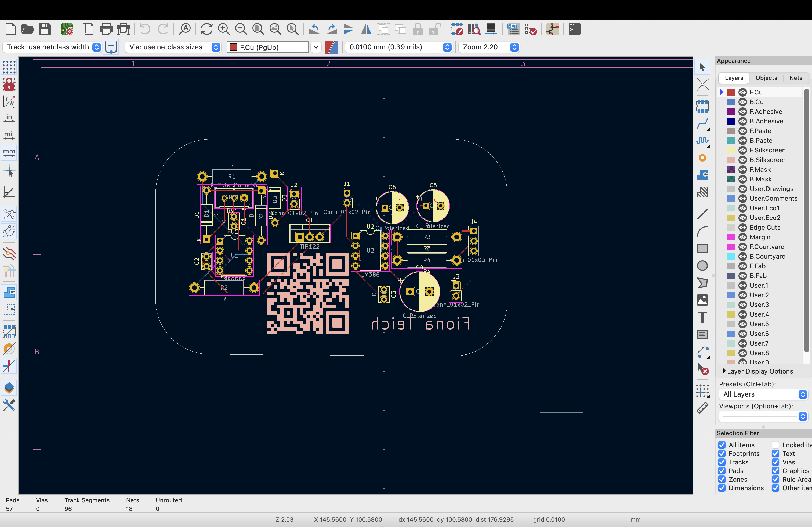Select the Measure ruler tool
Screen dimensions: 812x527
[702, 408]
